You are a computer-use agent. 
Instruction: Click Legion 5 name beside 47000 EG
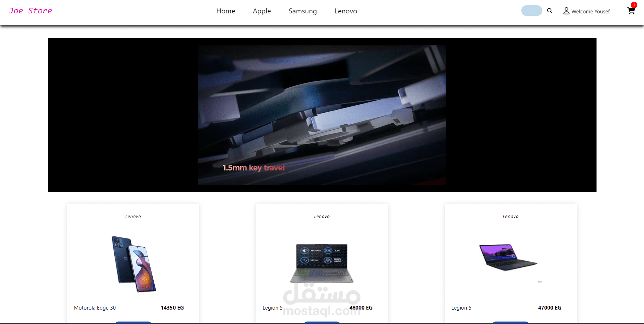click(461, 308)
